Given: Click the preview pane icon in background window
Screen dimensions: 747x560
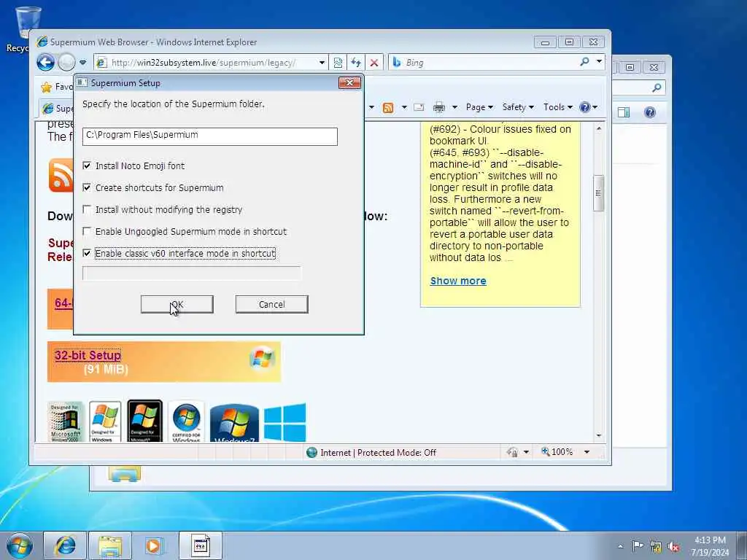Looking at the screenshot, I should (x=624, y=112).
